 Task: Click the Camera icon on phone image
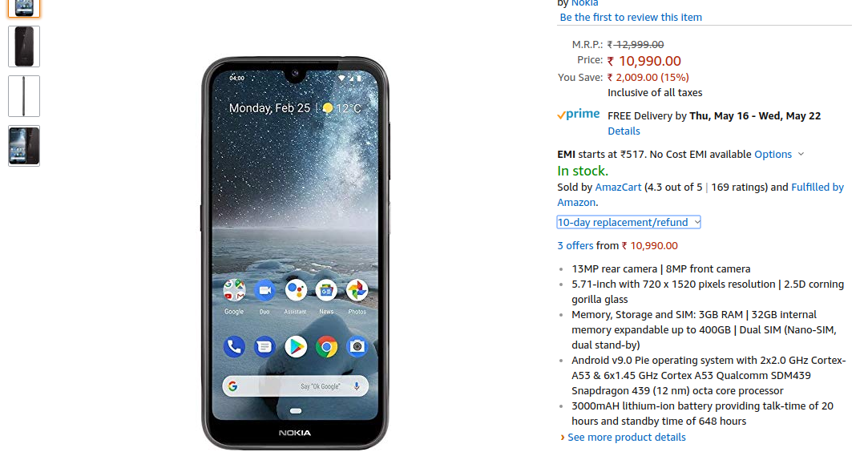(357, 347)
